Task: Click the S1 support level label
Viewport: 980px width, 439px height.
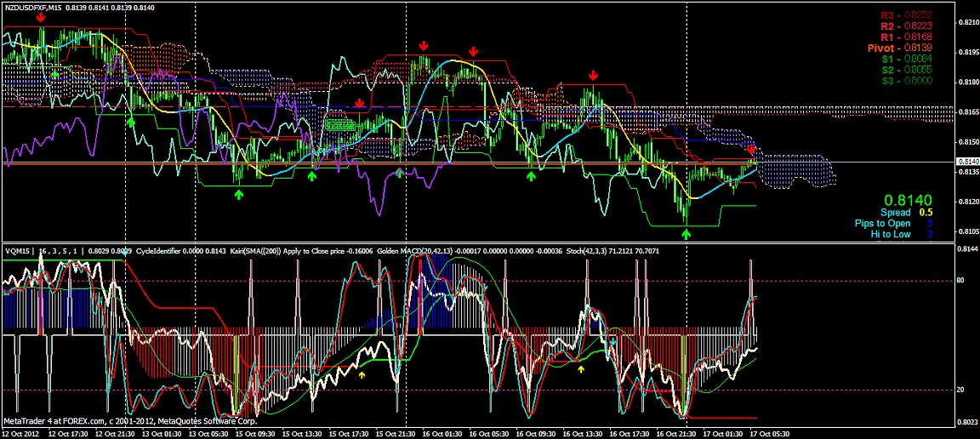Action: click(x=907, y=60)
